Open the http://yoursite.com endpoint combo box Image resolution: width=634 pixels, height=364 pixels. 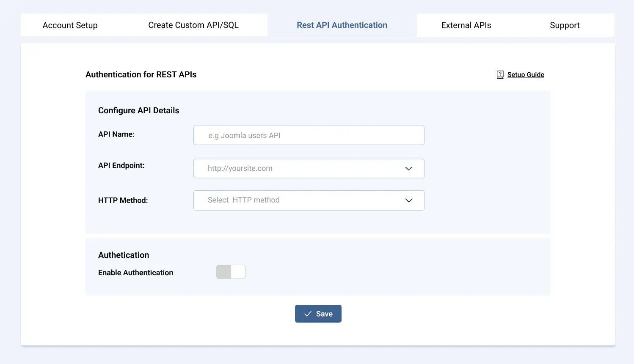[x=296, y=169]
